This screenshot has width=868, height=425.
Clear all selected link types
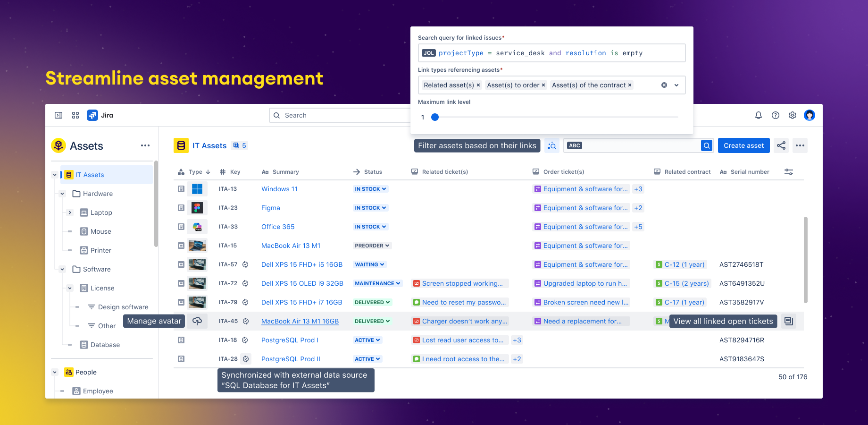pos(664,85)
